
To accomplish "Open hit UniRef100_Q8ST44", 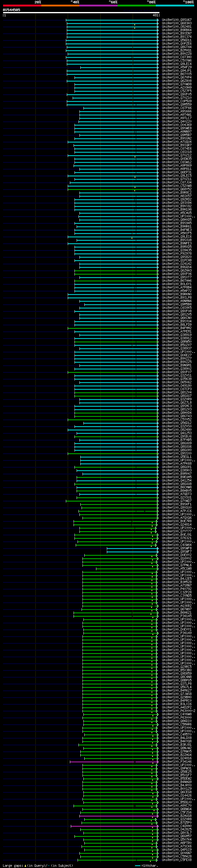I will [177, 47].
